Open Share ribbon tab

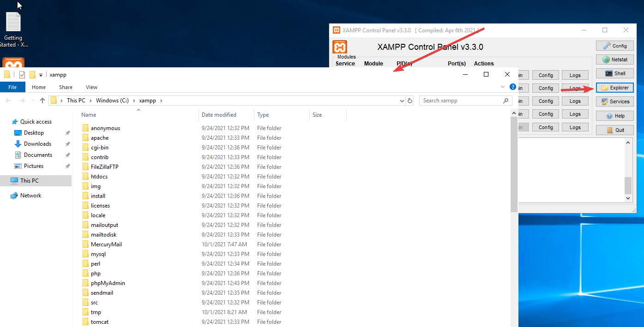(x=66, y=87)
